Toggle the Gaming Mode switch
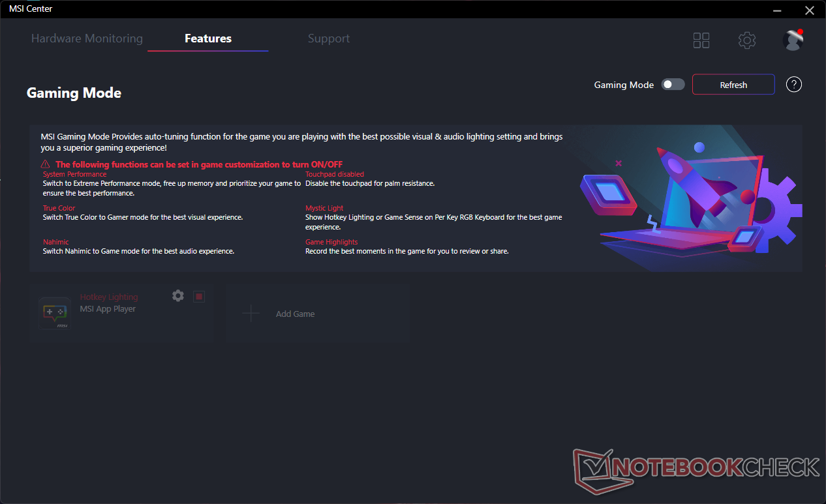The image size is (826, 504). [673, 84]
